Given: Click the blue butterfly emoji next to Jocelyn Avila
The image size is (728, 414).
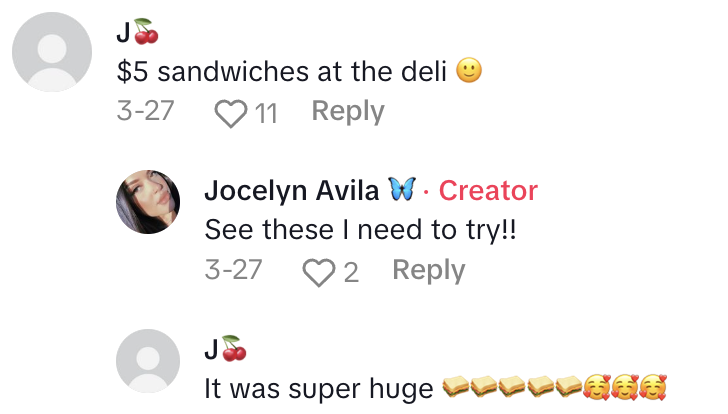Looking at the screenshot, I should pyautogui.click(x=402, y=190).
